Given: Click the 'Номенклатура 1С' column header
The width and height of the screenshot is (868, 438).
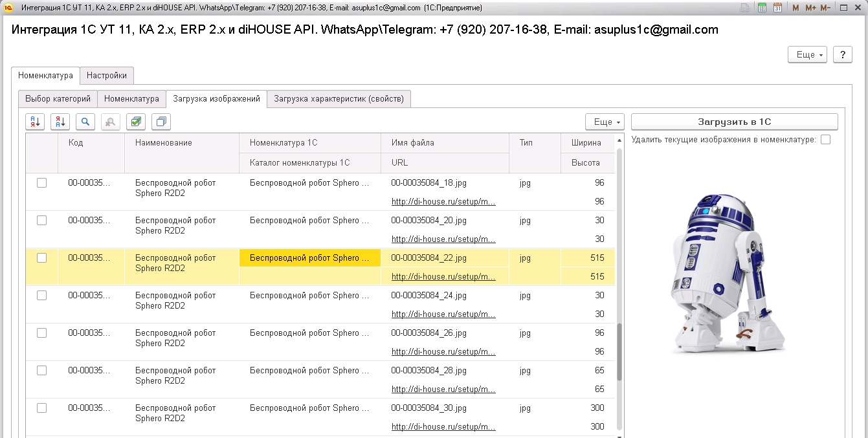Looking at the screenshot, I should pyautogui.click(x=310, y=143).
